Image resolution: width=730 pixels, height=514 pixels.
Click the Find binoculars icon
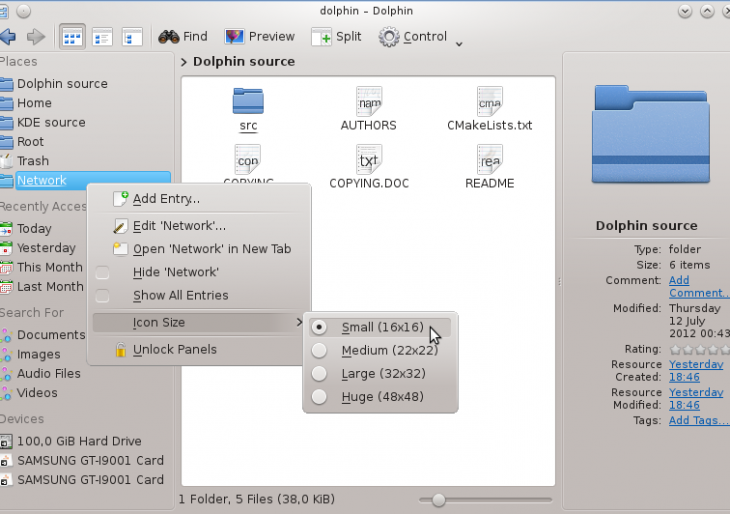(x=168, y=37)
